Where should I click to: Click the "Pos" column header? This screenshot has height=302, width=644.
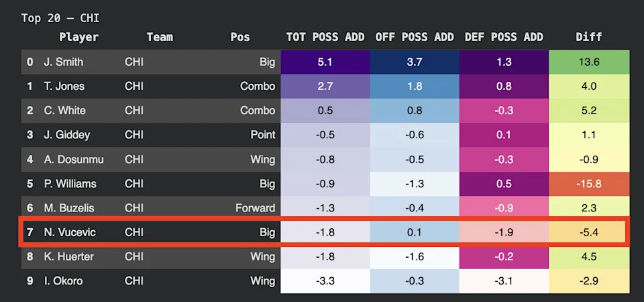239,37
